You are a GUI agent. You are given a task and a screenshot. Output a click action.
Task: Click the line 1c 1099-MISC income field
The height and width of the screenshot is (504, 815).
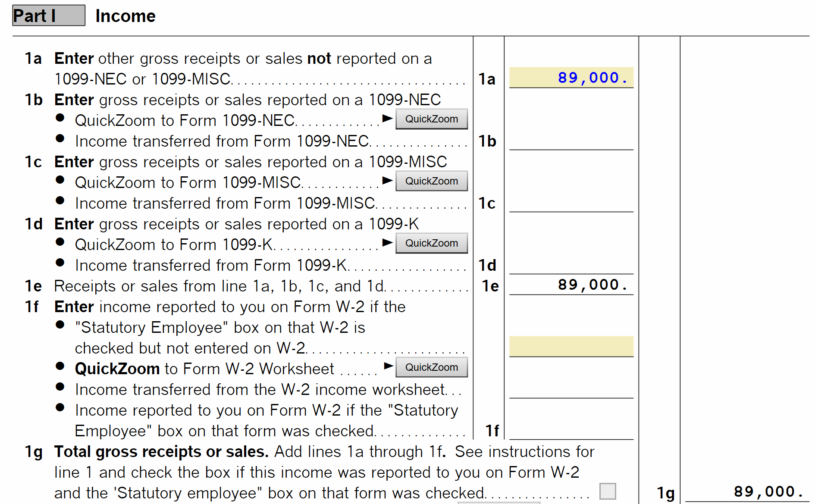[x=571, y=203]
